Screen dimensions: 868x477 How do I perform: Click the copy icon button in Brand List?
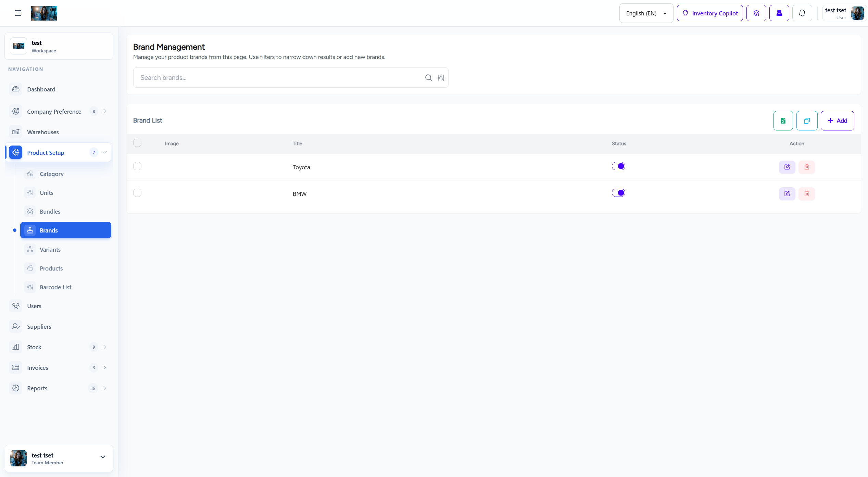pyautogui.click(x=807, y=121)
